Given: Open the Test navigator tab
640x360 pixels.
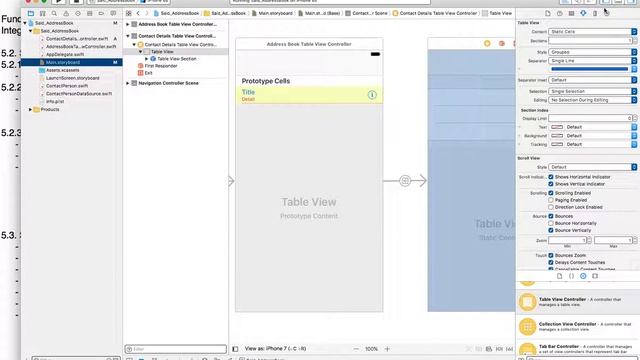Looking at the screenshot, I should (x=78, y=13).
